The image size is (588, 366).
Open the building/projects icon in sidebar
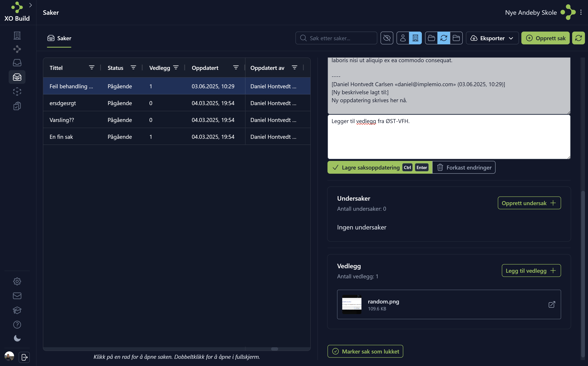(x=17, y=35)
